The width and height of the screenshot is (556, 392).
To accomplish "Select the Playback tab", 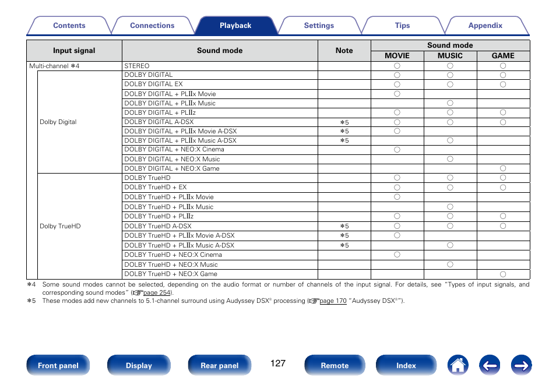I will 235,26.
